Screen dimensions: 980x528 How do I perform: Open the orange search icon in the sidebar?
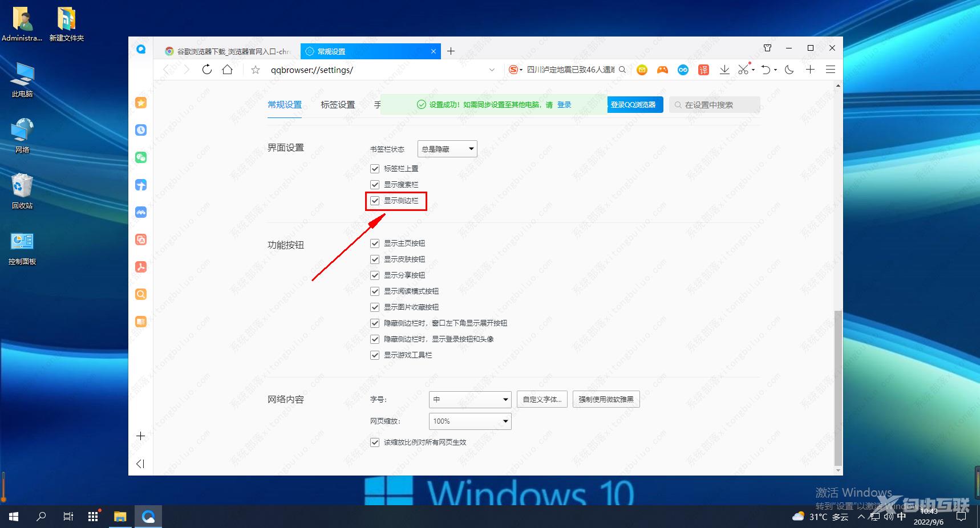(x=141, y=294)
